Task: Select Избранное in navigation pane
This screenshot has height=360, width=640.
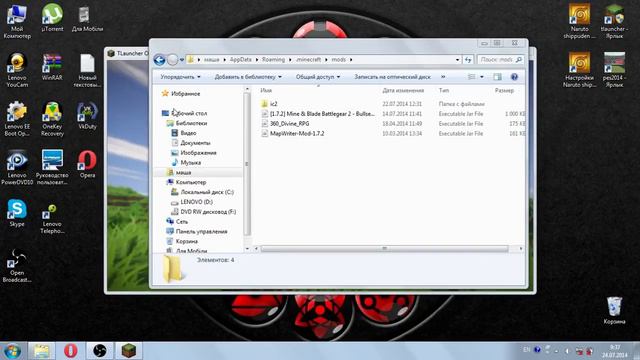Action: coord(181,93)
